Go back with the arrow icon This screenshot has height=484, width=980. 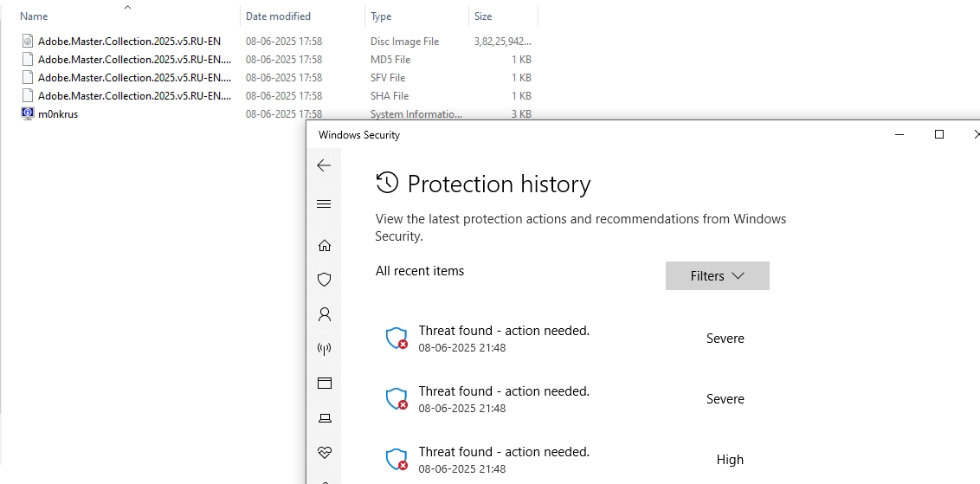tap(324, 165)
